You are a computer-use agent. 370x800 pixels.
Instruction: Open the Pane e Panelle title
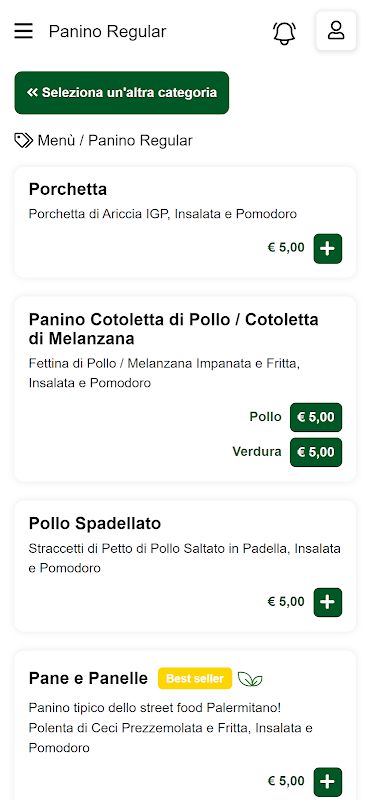[88, 679]
